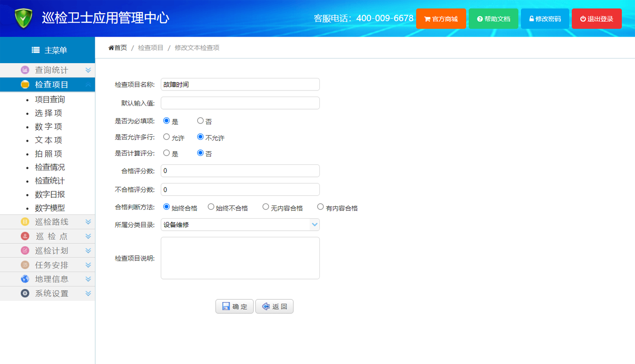The image size is (635, 364).
Task: Click the 巡检计划 pink sidebar icon
Action: click(x=25, y=251)
